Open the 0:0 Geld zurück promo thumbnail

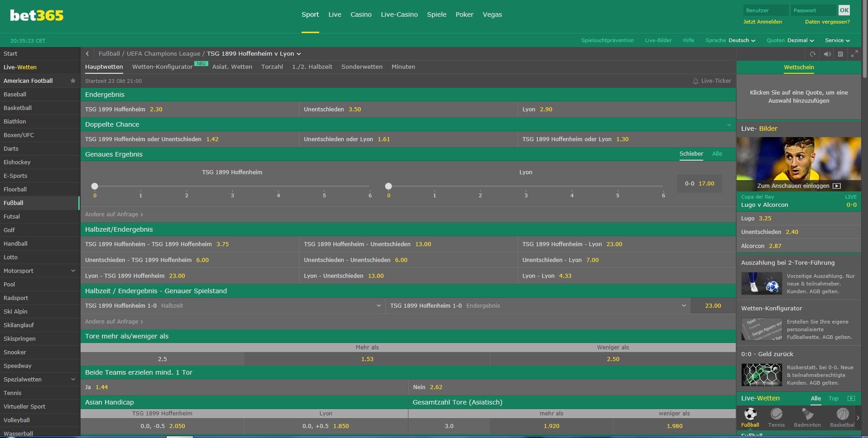click(762, 375)
